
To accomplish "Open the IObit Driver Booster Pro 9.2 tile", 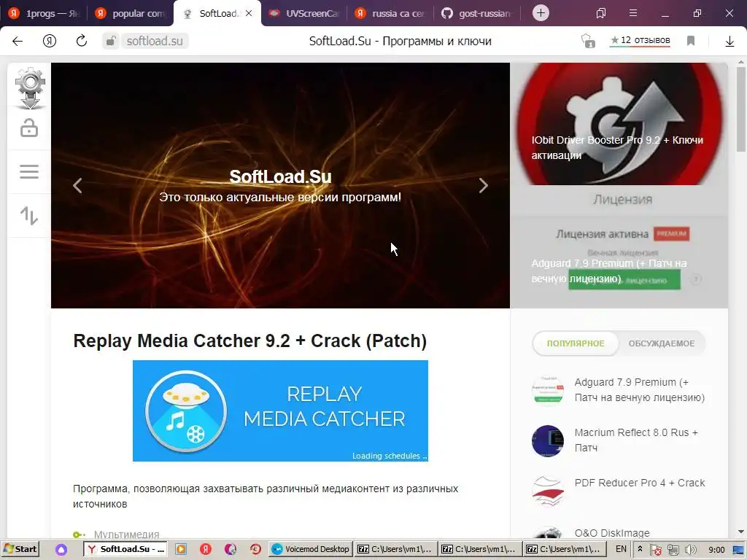I will pyautogui.click(x=619, y=124).
